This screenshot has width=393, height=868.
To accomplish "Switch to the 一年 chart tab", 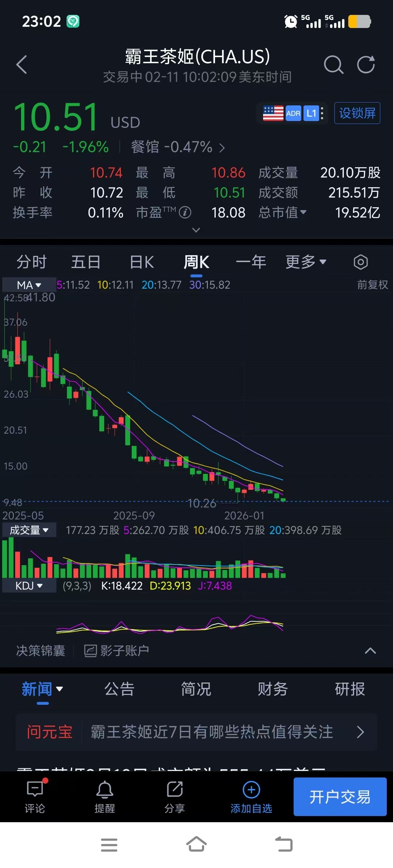I will [x=251, y=262].
